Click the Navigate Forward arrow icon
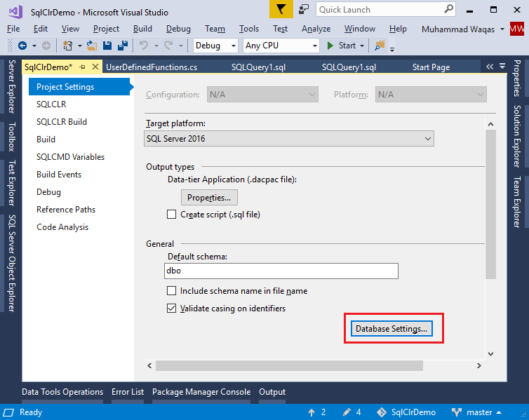529x420 pixels. point(46,46)
